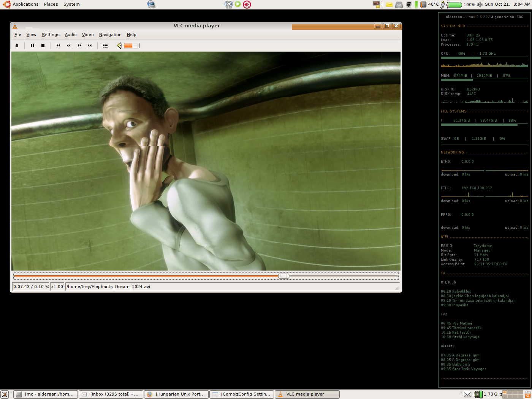Switch to the Hungarian Unix Portal window
Viewport: 532px width, 399px height.
click(x=176, y=394)
